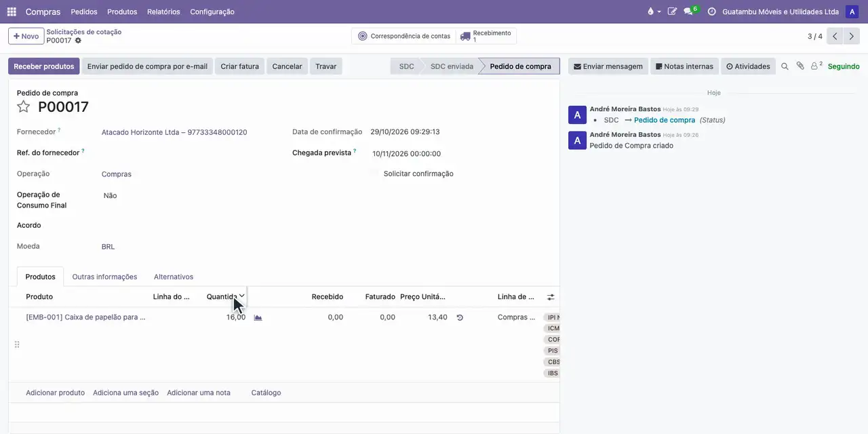Grab the row drag handle icon
The width and height of the screenshot is (868, 434).
point(17,344)
